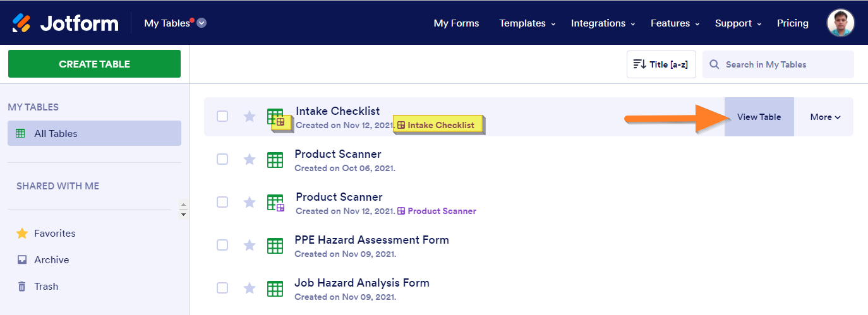Screen dimensions: 868x315
Task: Click the Job Hazard Analysis Form table icon
Action: click(275, 288)
